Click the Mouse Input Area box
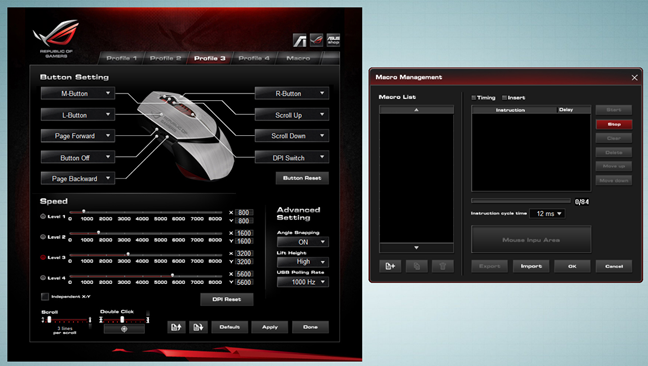 point(531,239)
